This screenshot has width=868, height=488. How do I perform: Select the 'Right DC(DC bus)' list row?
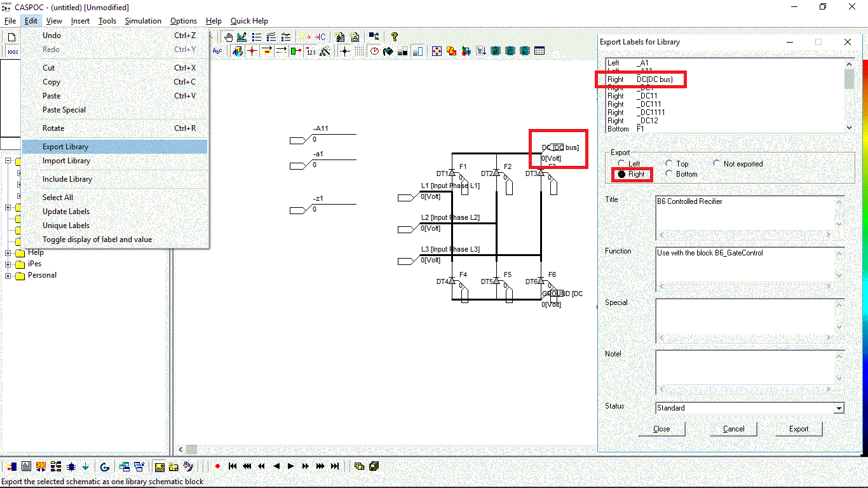tap(725, 79)
